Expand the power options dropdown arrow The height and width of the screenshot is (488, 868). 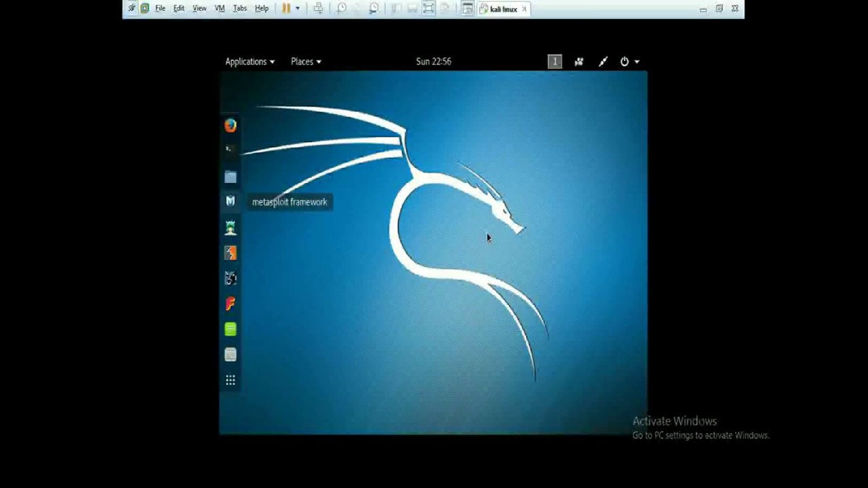(297, 9)
